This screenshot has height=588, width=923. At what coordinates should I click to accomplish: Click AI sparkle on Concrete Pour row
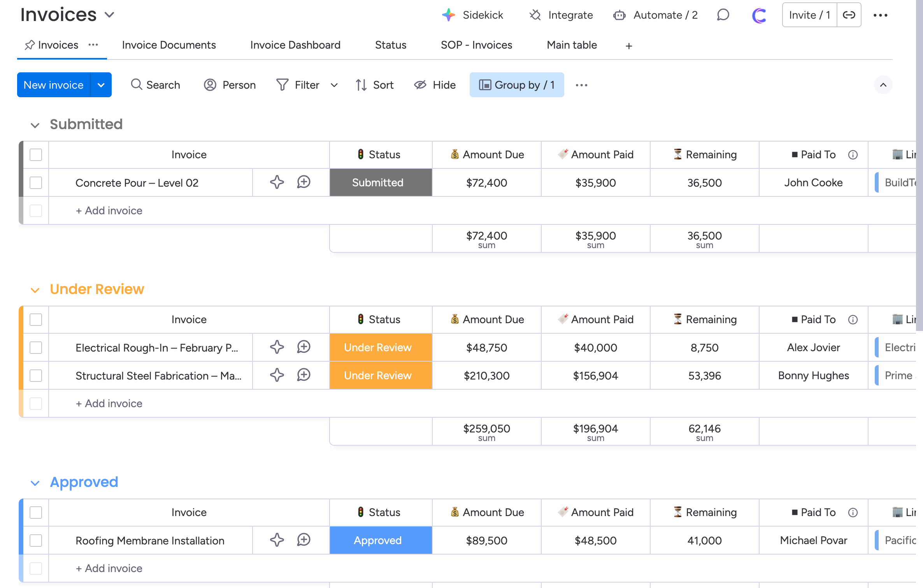click(277, 182)
